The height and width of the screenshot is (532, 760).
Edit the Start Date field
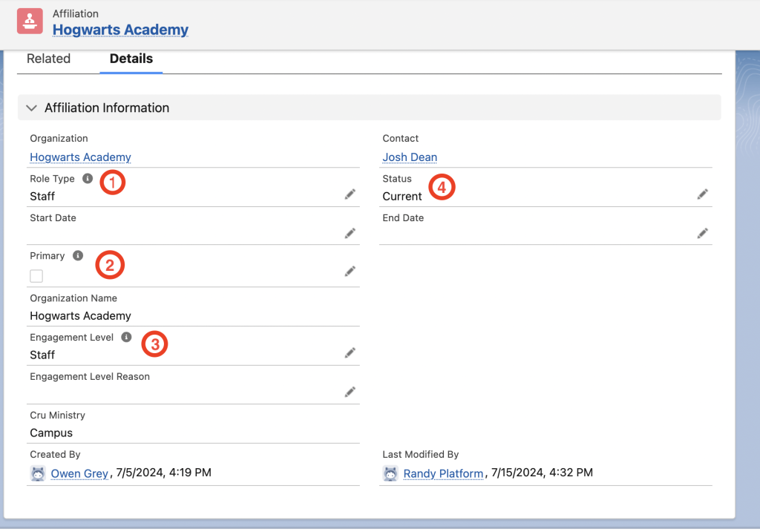coord(350,234)
